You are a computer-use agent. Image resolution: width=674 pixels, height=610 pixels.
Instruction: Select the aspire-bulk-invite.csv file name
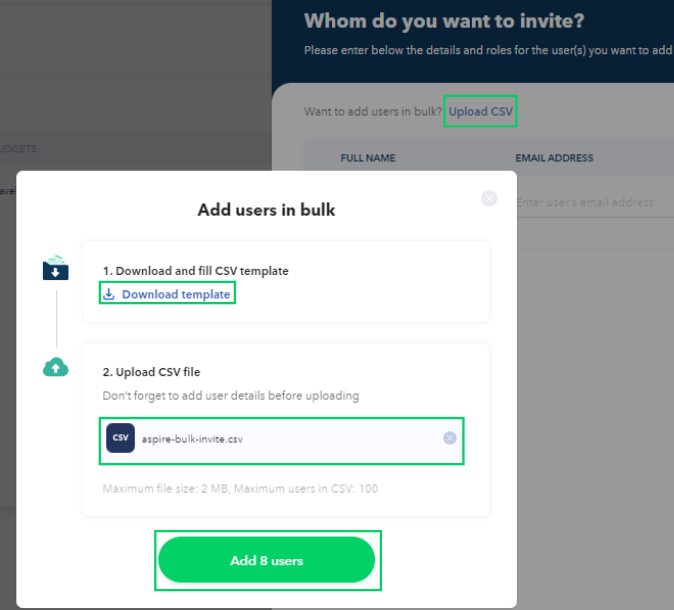pyautogui.click(x=192, y=439)
